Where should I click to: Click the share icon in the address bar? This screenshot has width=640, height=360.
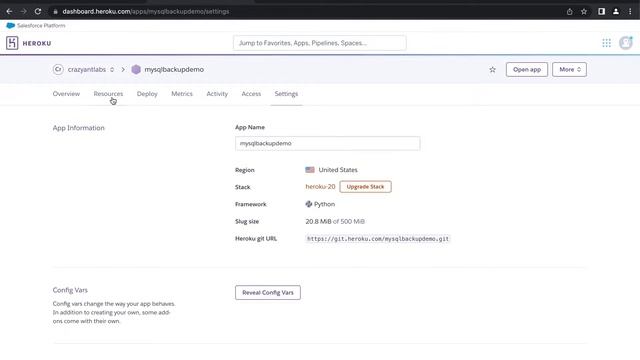click(x=569, y=11)
